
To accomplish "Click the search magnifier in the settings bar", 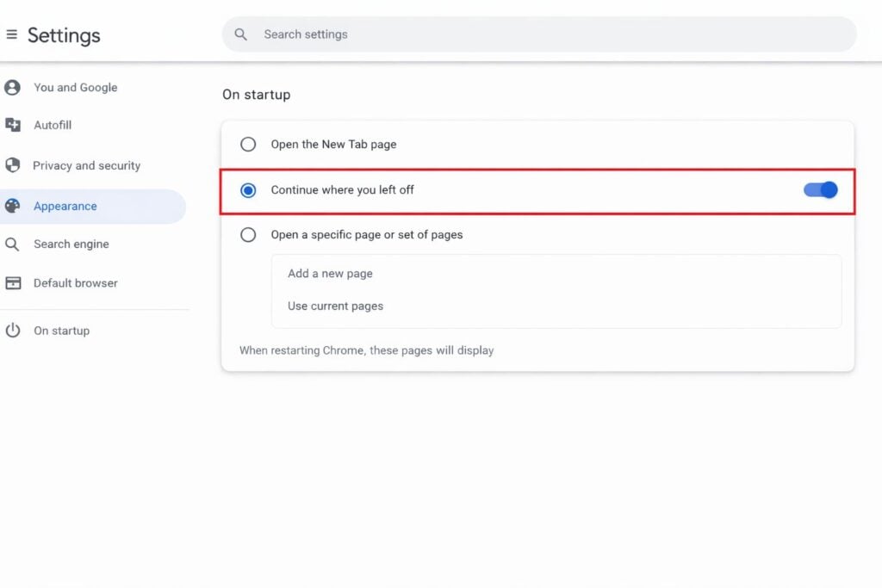I will coord(240,34).
